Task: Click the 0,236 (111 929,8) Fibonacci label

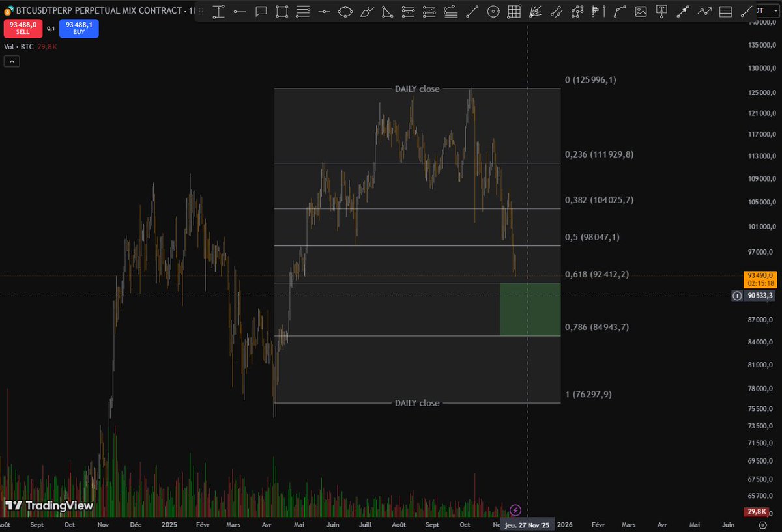Action: [599, 154]
